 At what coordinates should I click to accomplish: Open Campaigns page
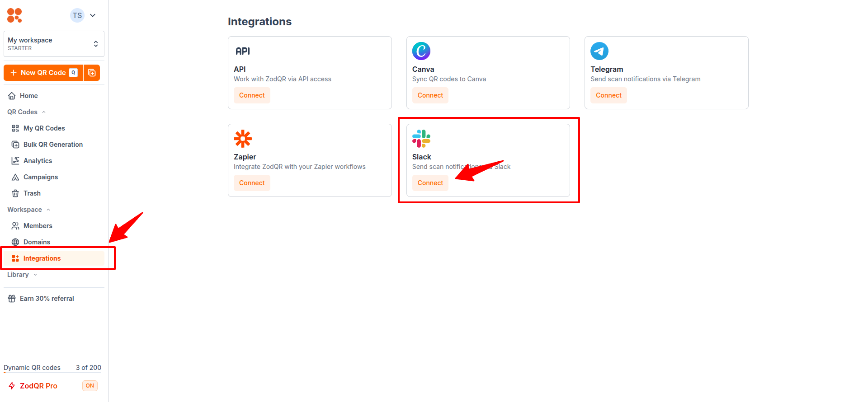pos(54,177)
